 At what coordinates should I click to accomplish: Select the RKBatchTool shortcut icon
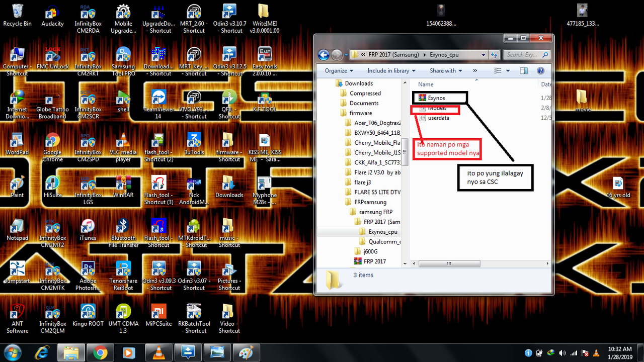(194, 318)
